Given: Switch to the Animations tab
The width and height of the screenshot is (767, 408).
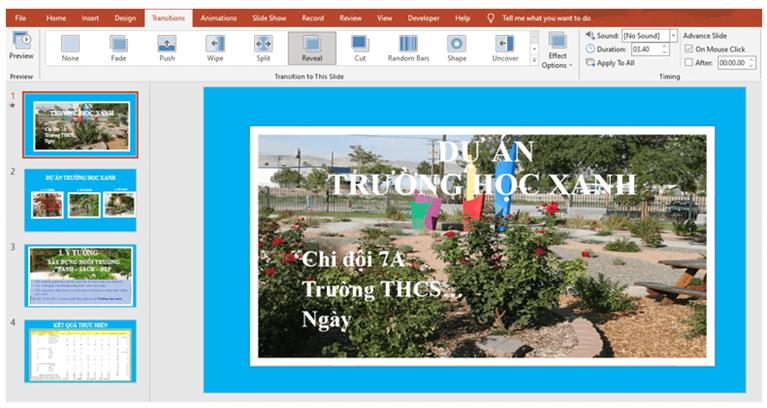Looking at the screenshot, I should (218, 18).
